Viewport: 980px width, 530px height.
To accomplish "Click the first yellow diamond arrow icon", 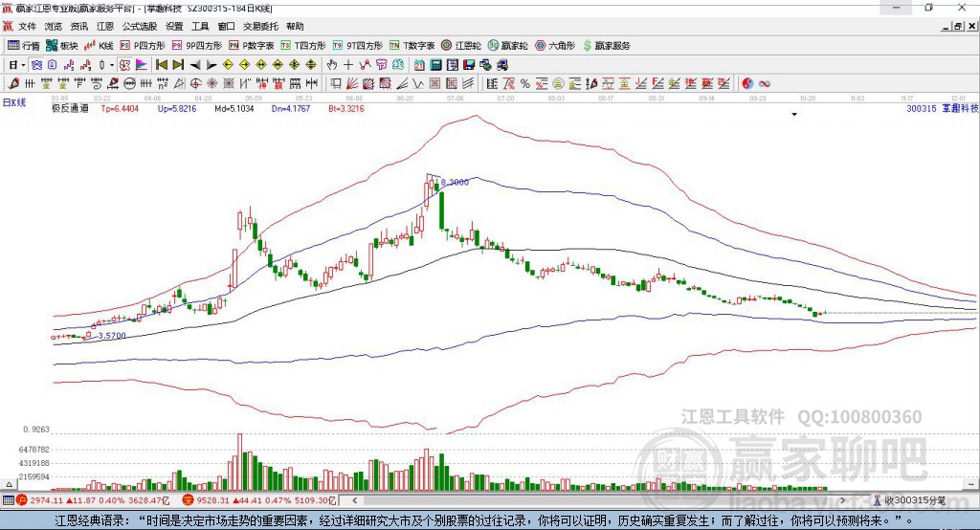I will pyautogui.click(x=228, y=65).
